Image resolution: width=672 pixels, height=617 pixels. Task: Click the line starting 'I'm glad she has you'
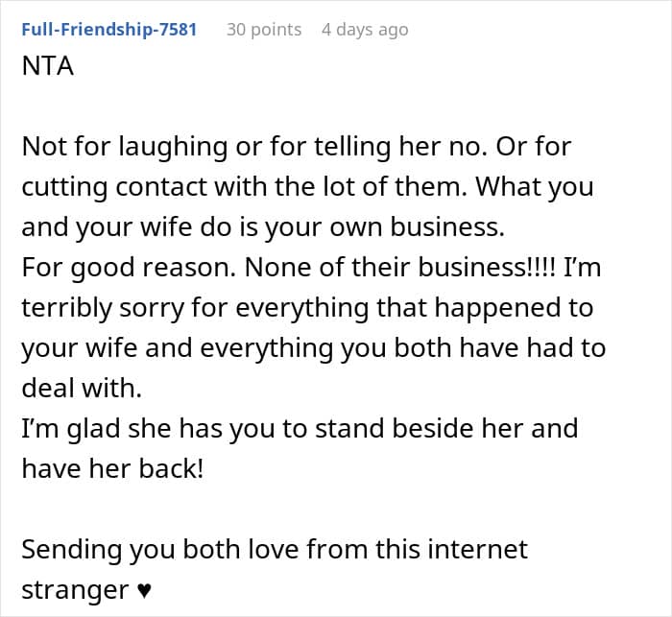[x=300, y=428]
